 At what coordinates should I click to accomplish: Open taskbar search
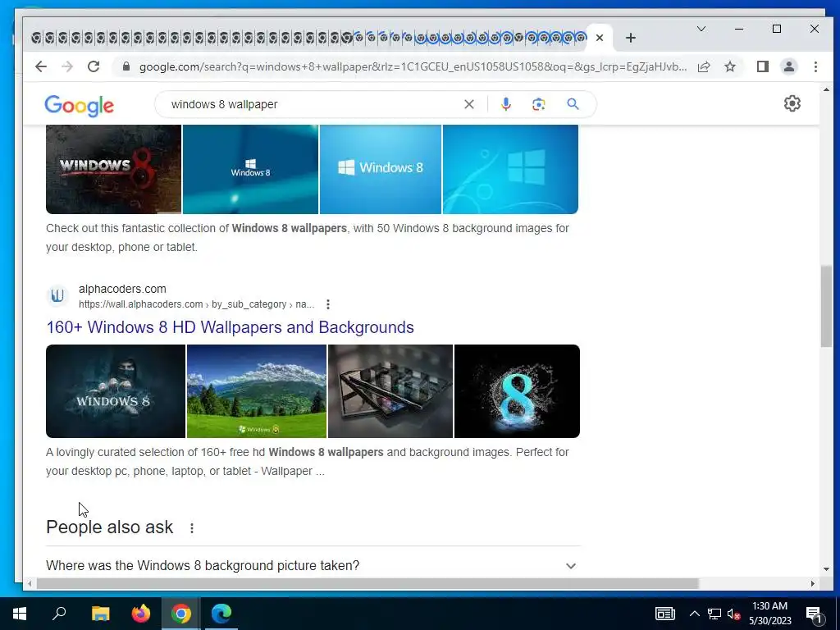59,614
